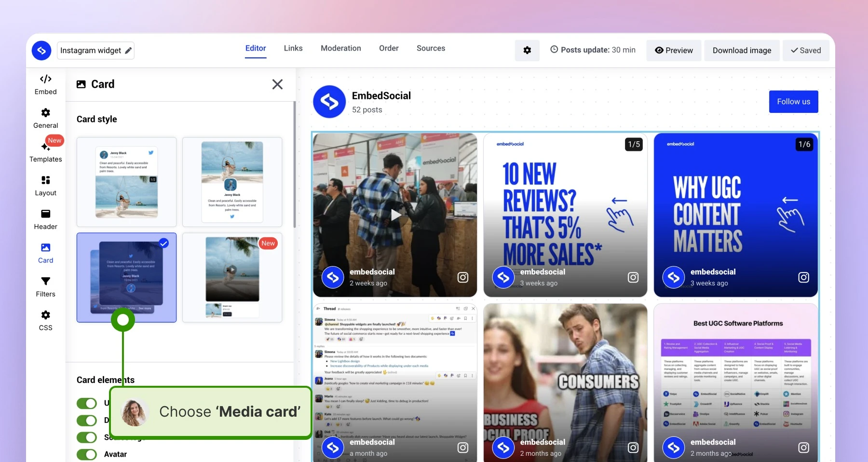The width and height of the screenshot is (868, 462).
Task: Click the Follow us button
Action: 794,102
